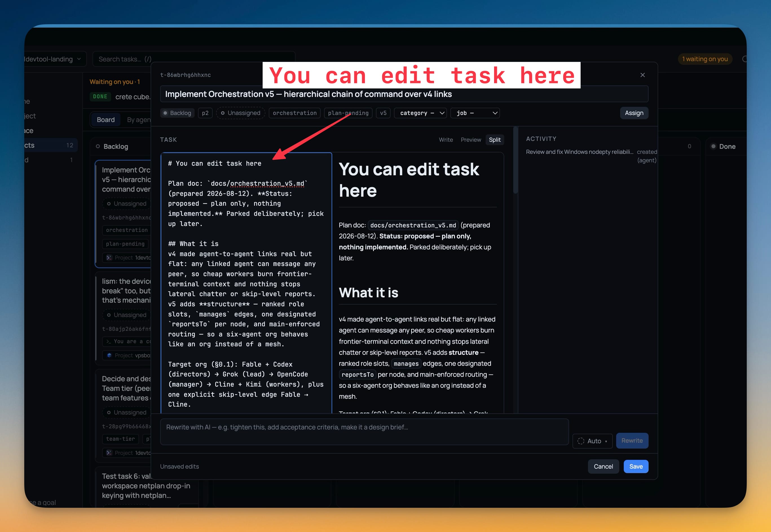The width and height of the screenshot is (771, 532).
Task: Click the task description scrollbar
Action: (515, 161)
